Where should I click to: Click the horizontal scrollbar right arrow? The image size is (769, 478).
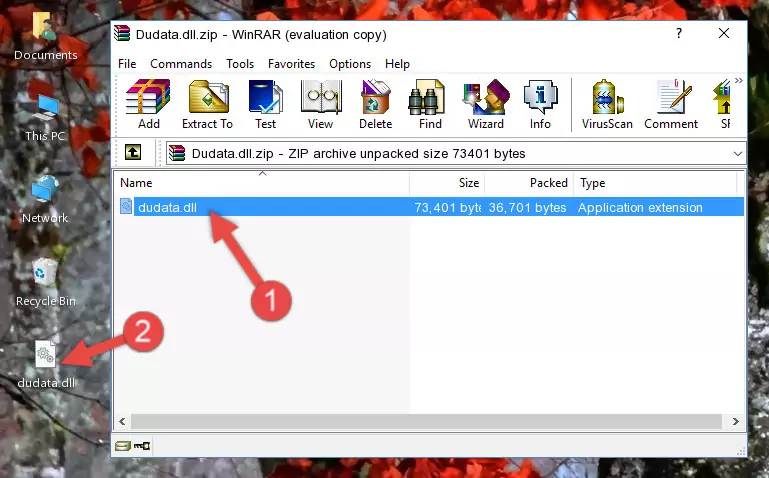735,421
